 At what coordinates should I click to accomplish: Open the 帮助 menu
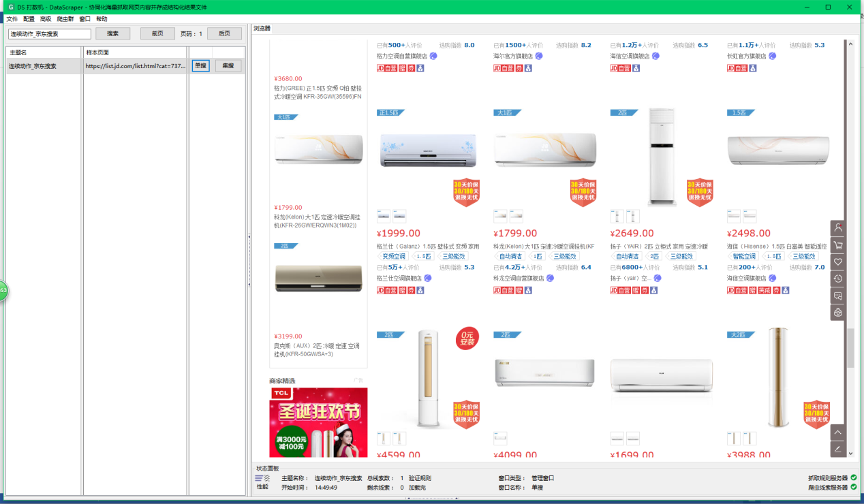click(x=102, y=19)
